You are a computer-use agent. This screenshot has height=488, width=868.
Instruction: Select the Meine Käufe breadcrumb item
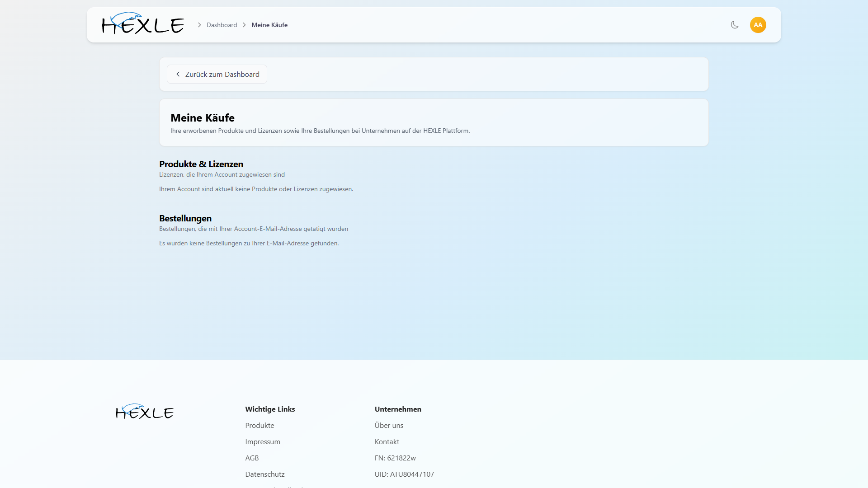tap(269, 25)
